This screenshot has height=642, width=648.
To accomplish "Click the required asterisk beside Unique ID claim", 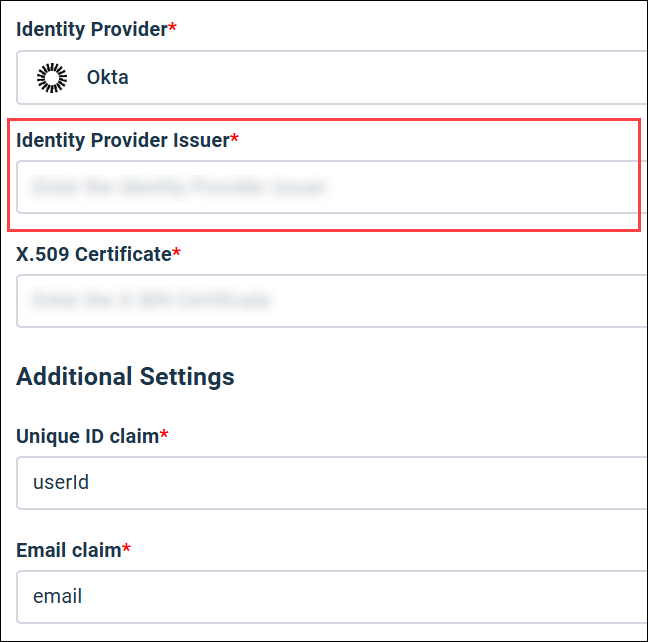I will [x=164, y=435].
